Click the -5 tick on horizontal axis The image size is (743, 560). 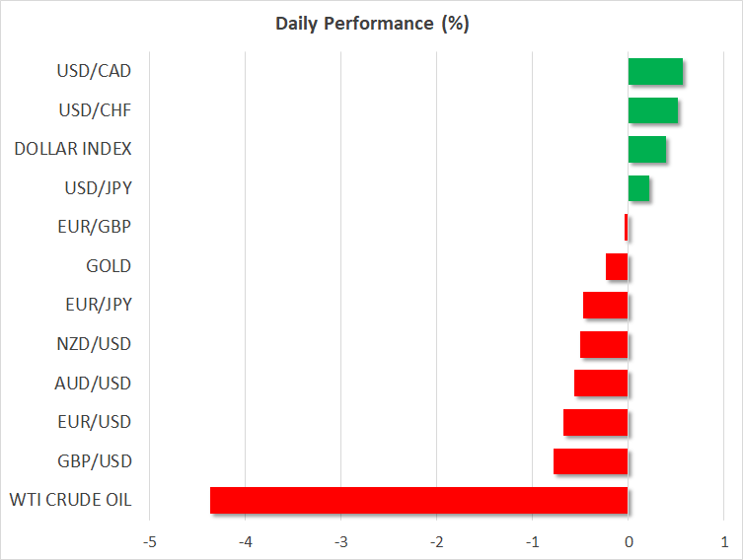[149, 541]
